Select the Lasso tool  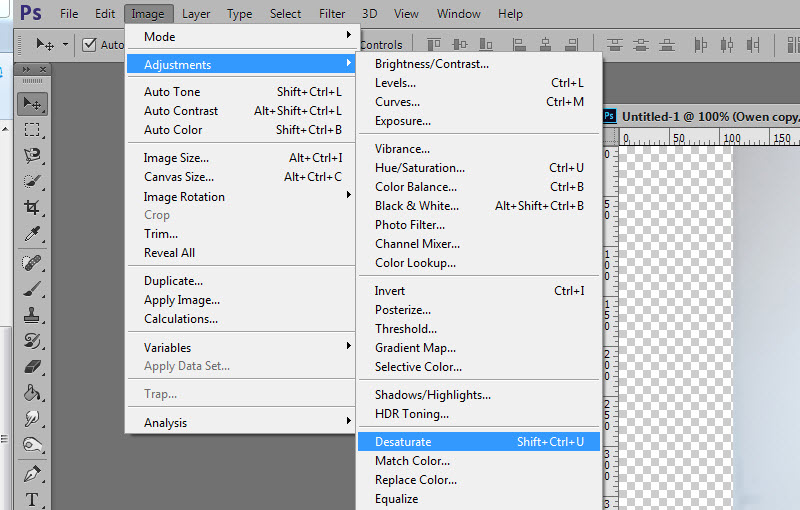tap(32, 156)
